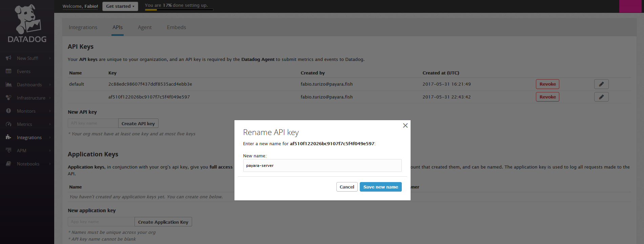
Task: Expand the Dashboards submenu arrow
Action: tap(50, 85)
